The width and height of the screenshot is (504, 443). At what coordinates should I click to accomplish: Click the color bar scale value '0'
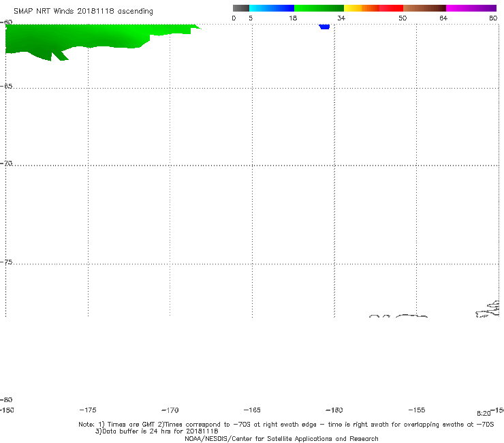(234, 18)
